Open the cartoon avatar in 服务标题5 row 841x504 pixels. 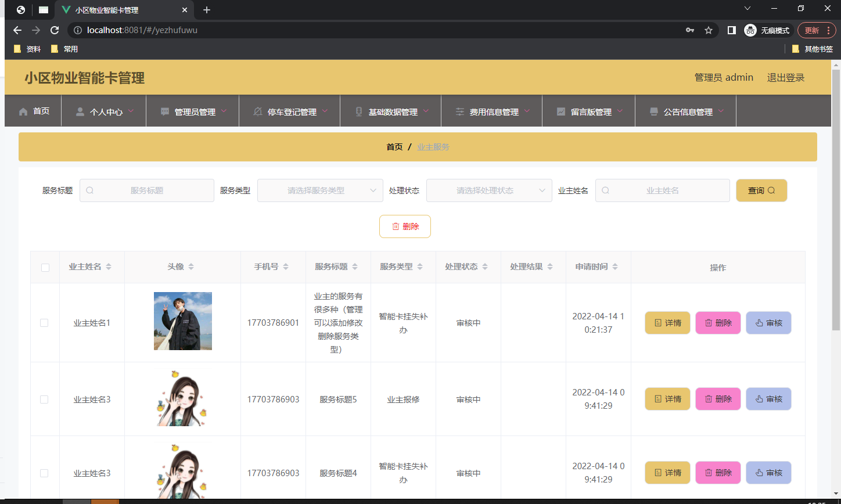coord(183,399)
